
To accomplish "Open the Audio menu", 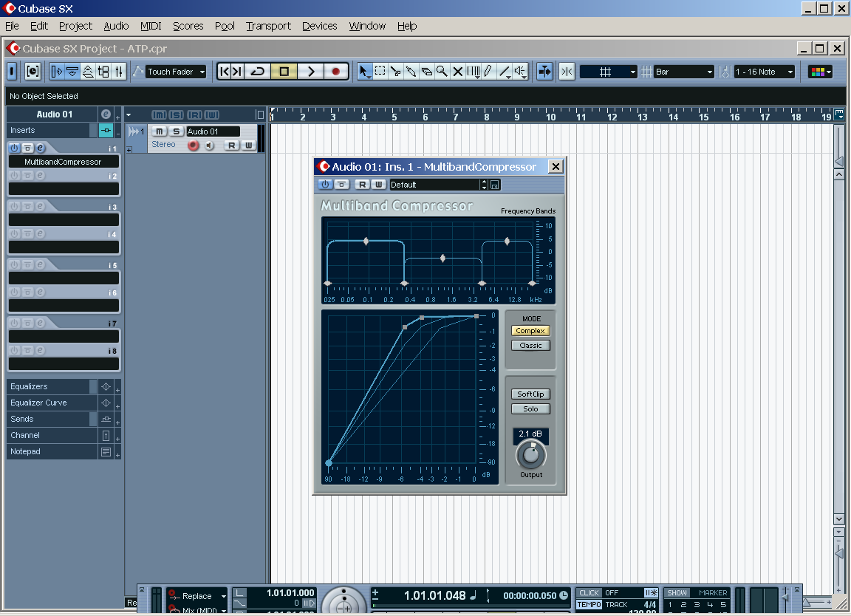I will click(x=116, y=26).
